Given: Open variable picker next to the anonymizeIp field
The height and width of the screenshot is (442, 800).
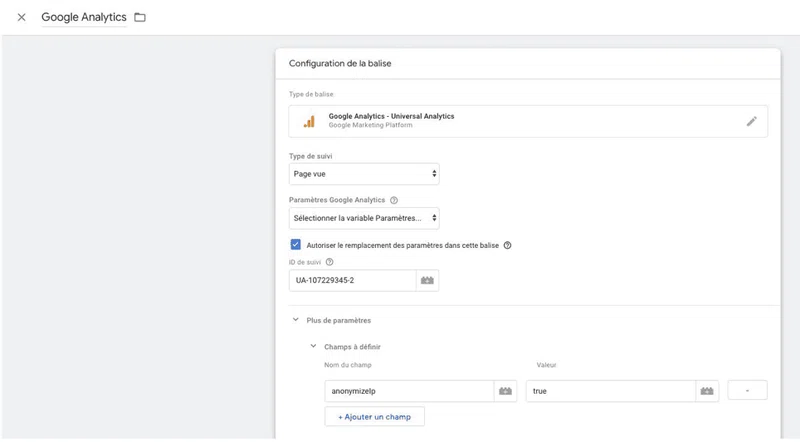Looking at the screenshot, I should click(505, 391).
